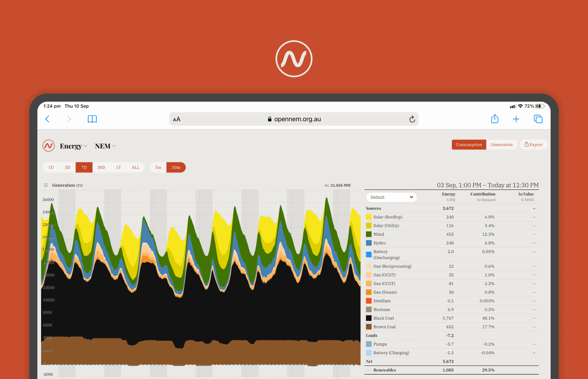Click the Loads heading row
The width and height of the screenshot is (588, 379).
(451, 335)
